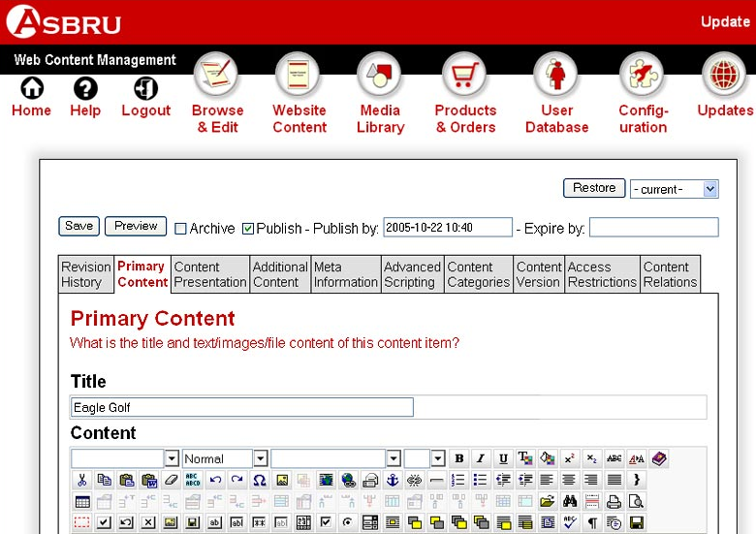Click the Bold formatting icon
The height and width of the screenshot is (534, 756).
459,458
